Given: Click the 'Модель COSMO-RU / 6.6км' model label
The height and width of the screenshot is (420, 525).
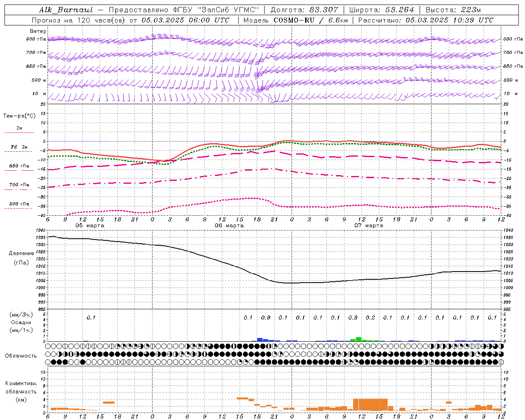Looking at the screenshot, I should point(296,20).
